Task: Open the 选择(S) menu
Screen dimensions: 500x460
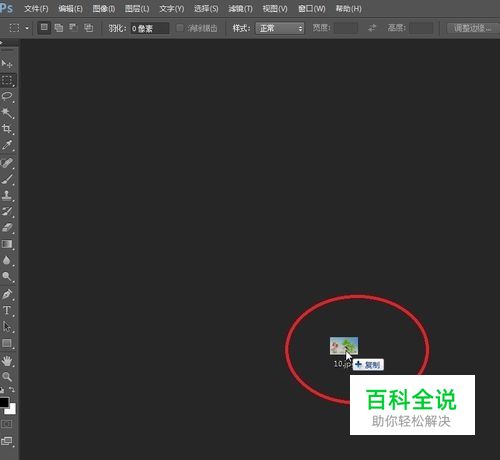Action: click(206, 9)
